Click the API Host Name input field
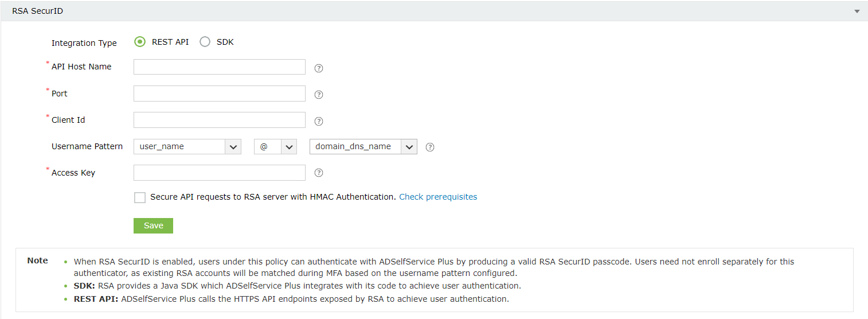This screenshot has height=319, width=868. coord(220,67)
